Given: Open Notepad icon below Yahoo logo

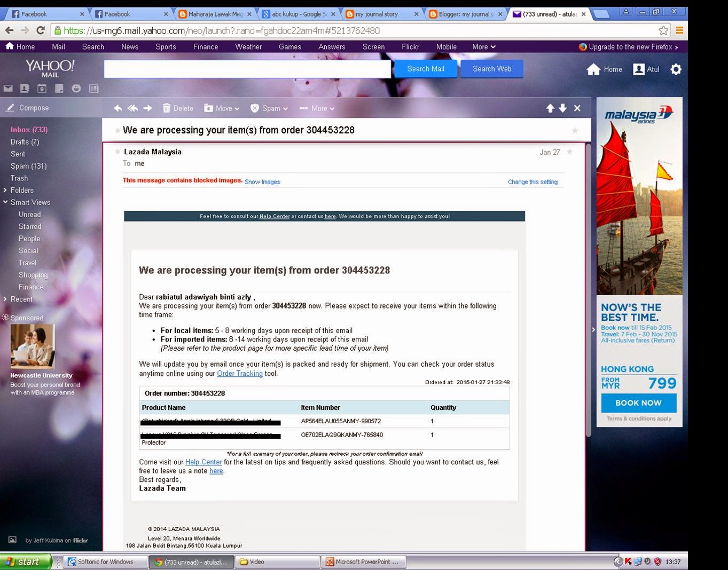Looking at the screenshot, I should [x=59, y=89].
